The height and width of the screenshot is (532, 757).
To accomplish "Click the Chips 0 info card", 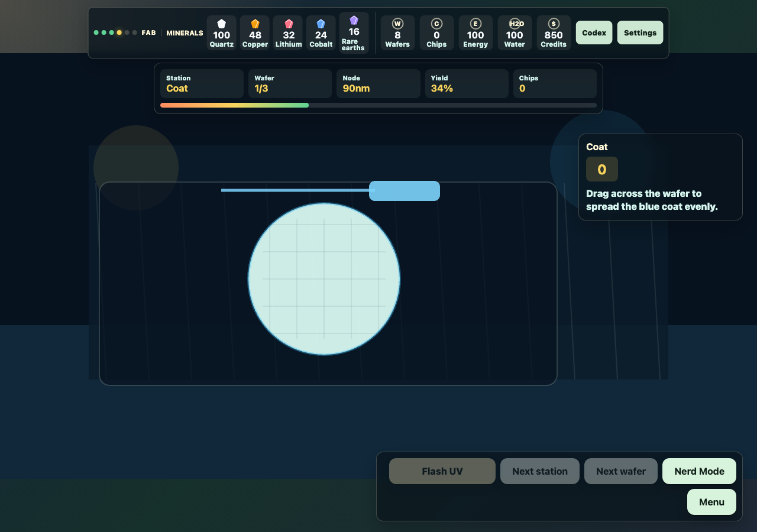I will (555, 83).
